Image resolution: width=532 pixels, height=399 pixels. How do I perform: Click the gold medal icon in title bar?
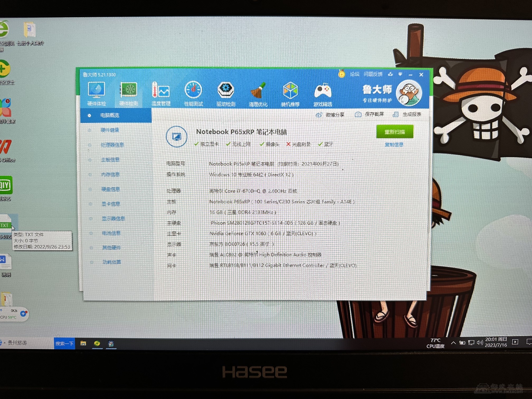(x=341, y=74)
